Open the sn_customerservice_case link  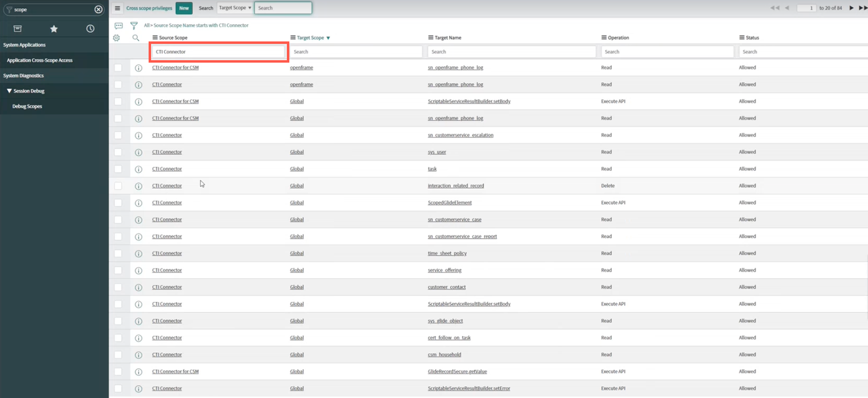tap(454, 219)
